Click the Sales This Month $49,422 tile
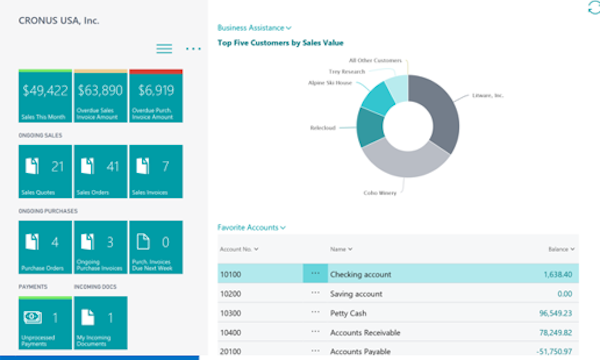600x360 pixels. point(45,96)
